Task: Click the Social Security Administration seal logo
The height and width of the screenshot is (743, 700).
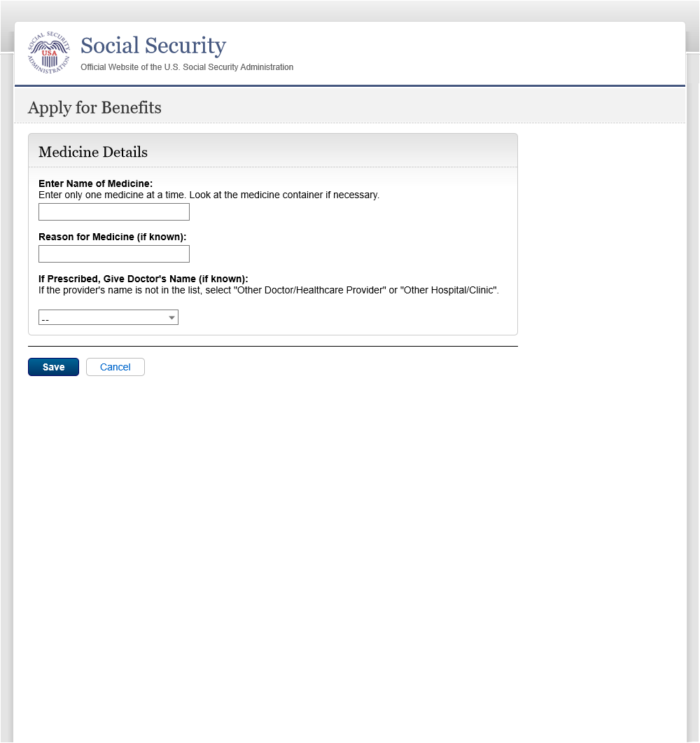Action: (49, 53)
